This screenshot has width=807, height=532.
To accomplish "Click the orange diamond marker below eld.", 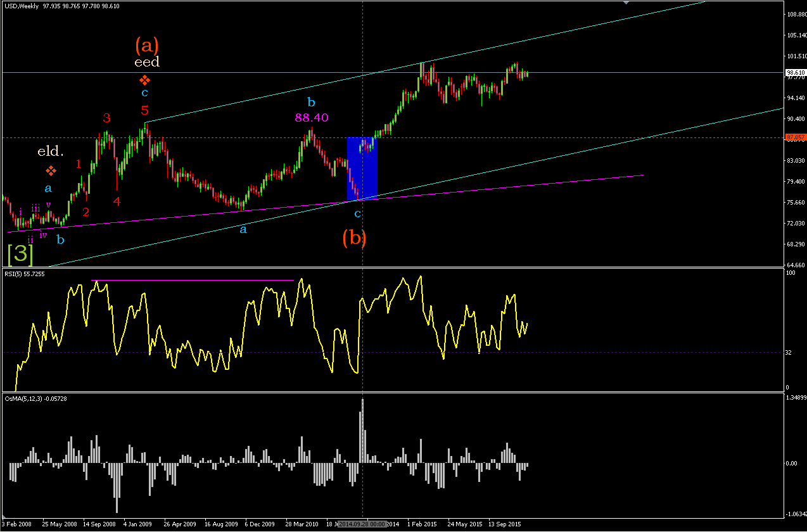I will (50, 170).
